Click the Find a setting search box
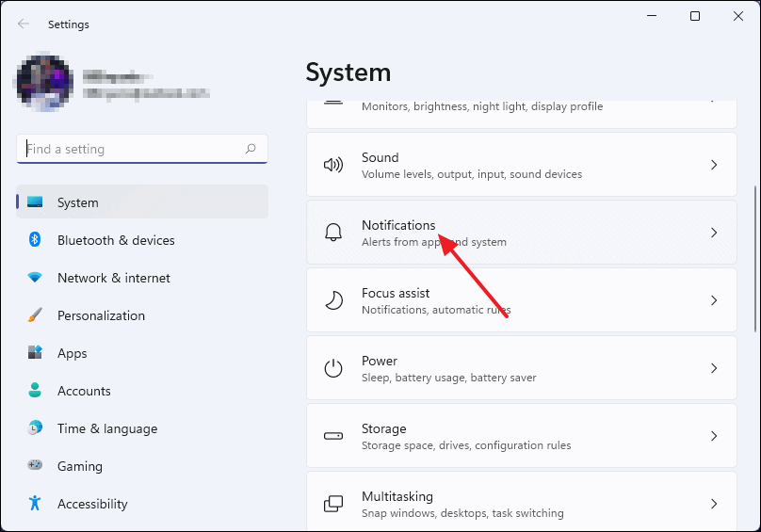The width and height of the screenshot is (761, 532). (142, 149)
